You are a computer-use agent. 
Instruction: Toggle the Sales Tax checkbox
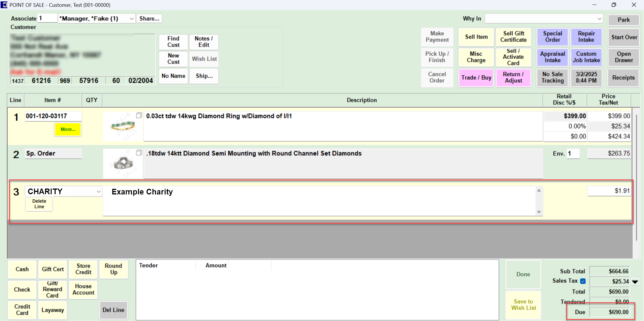click(583, 281)
